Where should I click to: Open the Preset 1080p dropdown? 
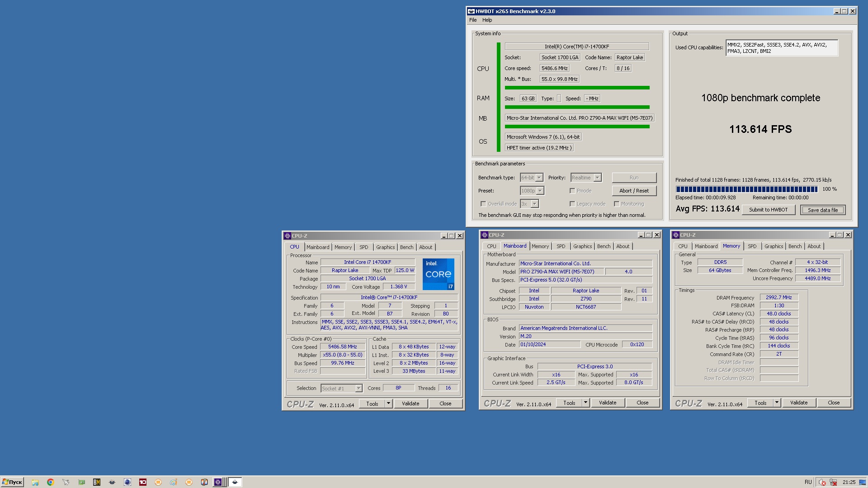[532, 191]
